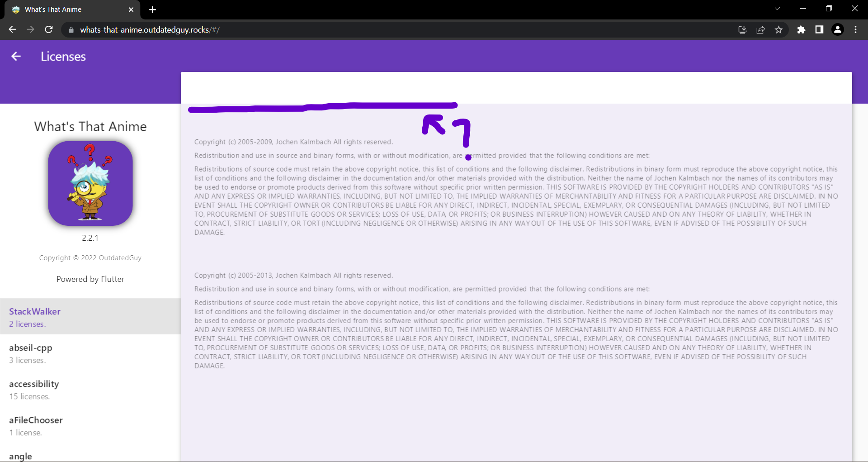
Task: Reload the current page
Action: (48, 29)
